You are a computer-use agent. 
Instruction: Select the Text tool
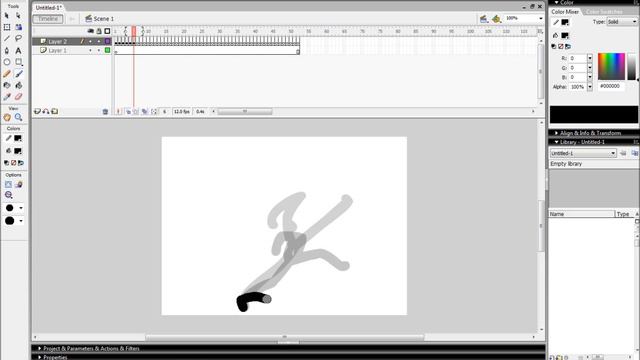[x=18, y=51]
